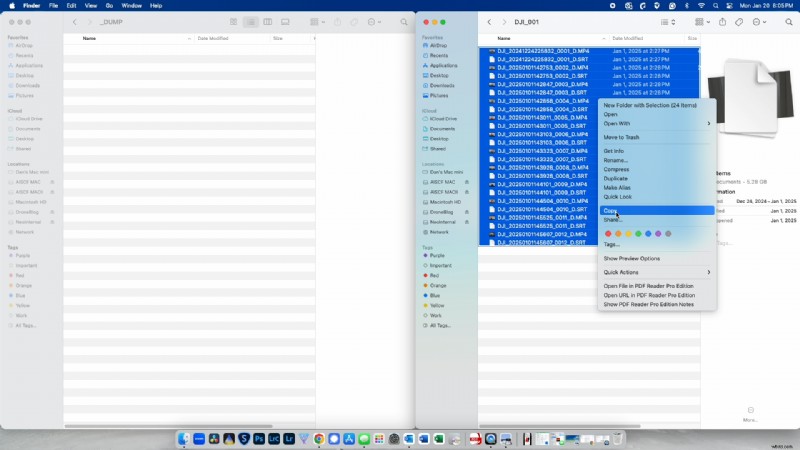This screenshot has height=450, width=800.
Task: Click the Share icon in DJI_001 toolbar
Action: pos(722,21)
